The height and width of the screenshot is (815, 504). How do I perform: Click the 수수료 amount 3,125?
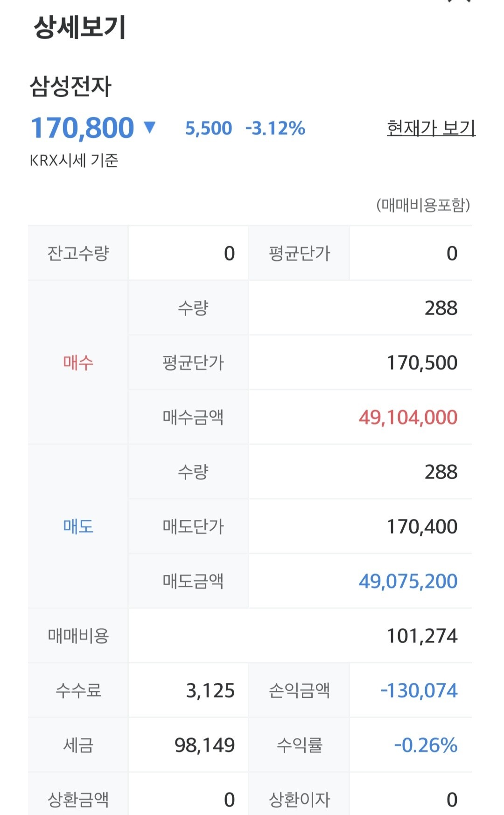(210, 690)
